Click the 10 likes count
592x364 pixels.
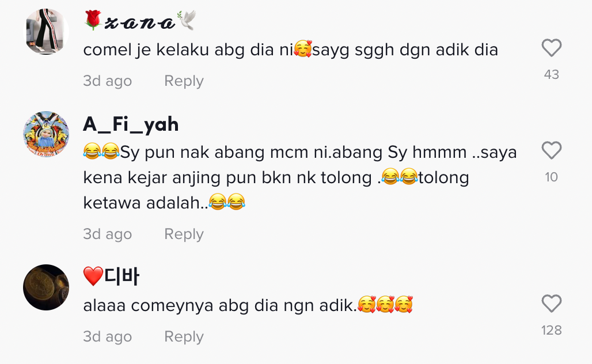coord(552,177)
